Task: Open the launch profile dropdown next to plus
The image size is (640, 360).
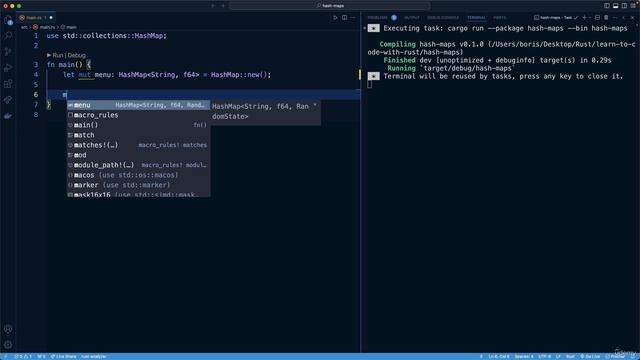Action: (590, 18)
